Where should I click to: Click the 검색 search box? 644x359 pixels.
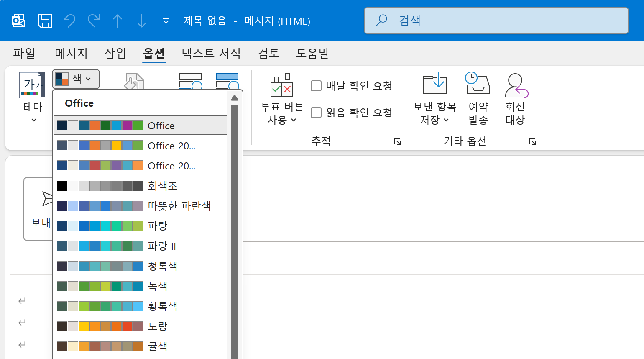click(496, 21)
